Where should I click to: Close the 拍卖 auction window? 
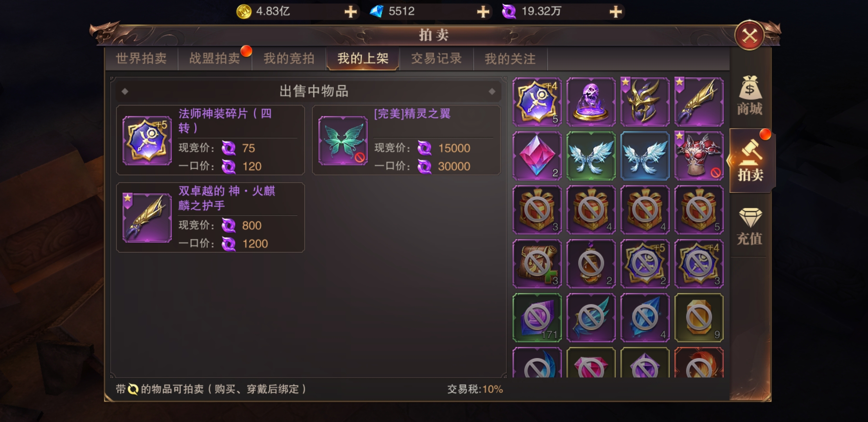[750, 36]
